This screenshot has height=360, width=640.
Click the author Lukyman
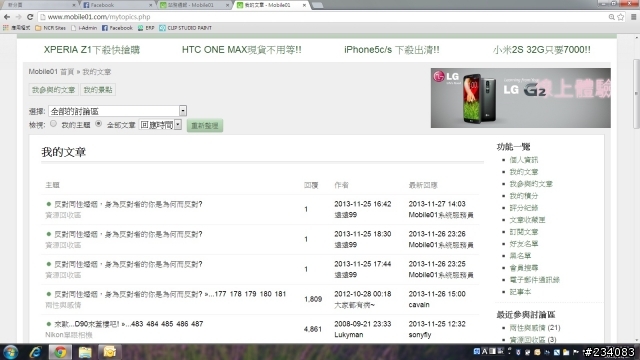point(349,335)
